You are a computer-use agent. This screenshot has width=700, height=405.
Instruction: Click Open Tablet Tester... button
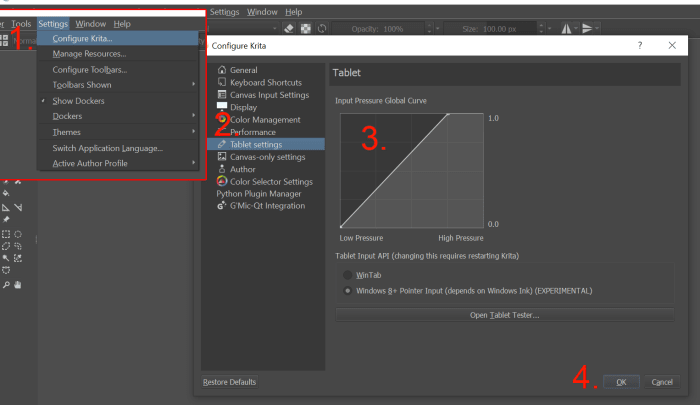tap(504, 315)
